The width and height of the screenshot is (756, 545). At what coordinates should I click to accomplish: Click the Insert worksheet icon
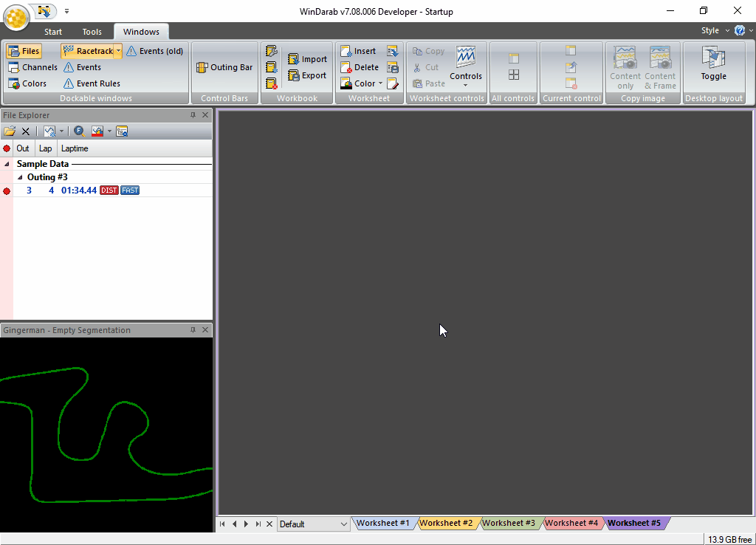point(346,51)
